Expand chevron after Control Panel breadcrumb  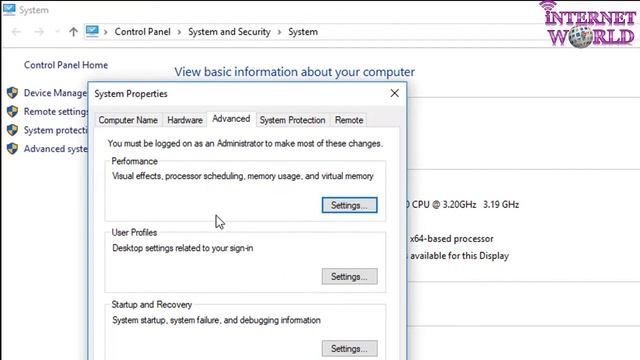coord(179,32)
